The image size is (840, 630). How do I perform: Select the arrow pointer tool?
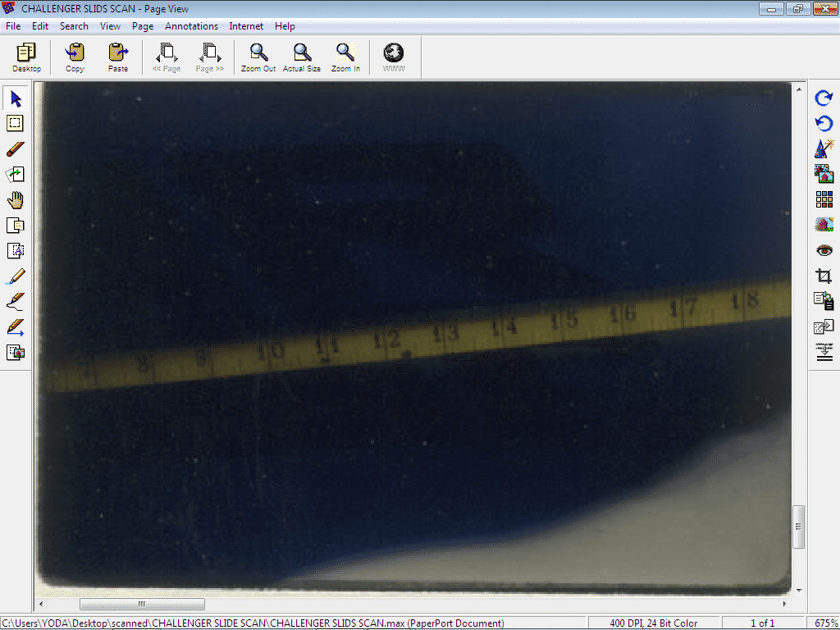point(16,99)
